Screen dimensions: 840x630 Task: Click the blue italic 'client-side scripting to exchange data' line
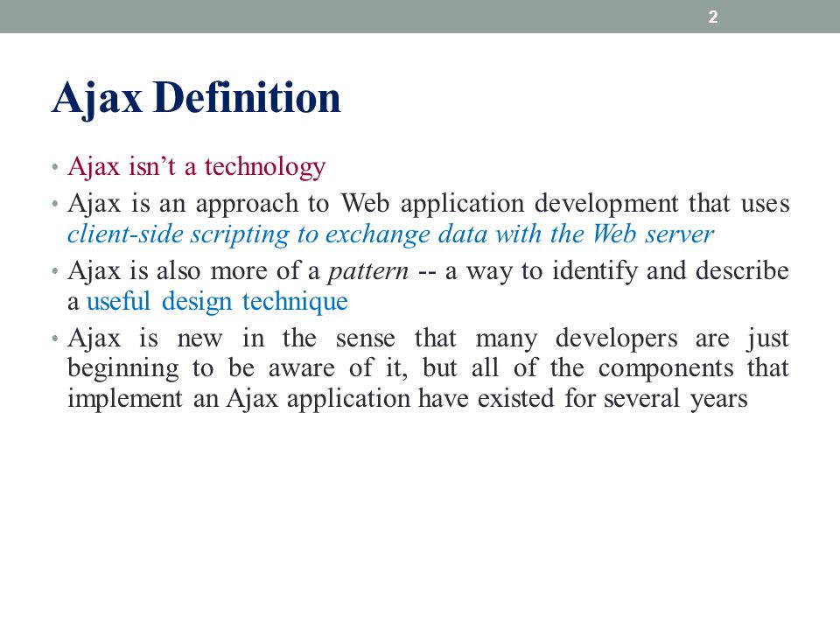(x=390, y=234)
